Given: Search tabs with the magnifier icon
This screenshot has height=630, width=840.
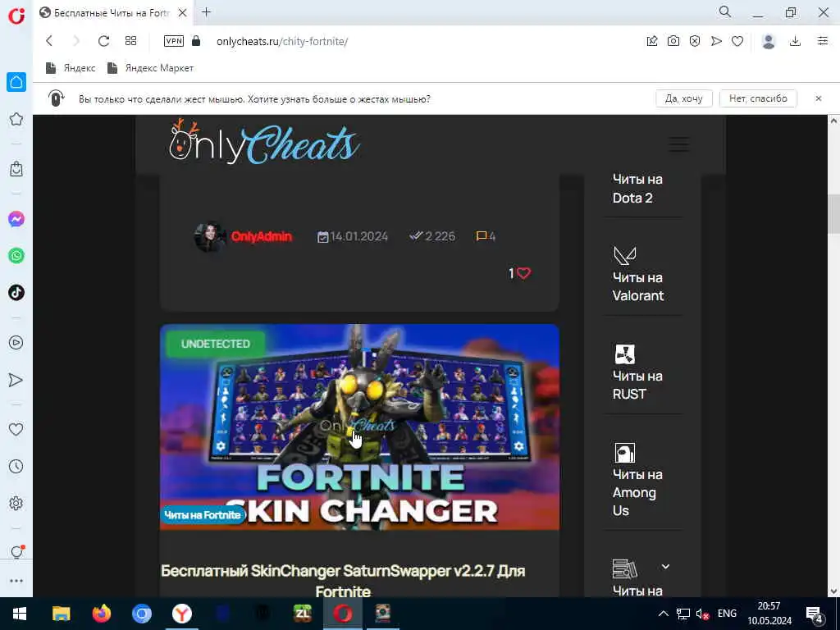Looking at the screenshot, I should pyautogui.click(x=725, y=11).
